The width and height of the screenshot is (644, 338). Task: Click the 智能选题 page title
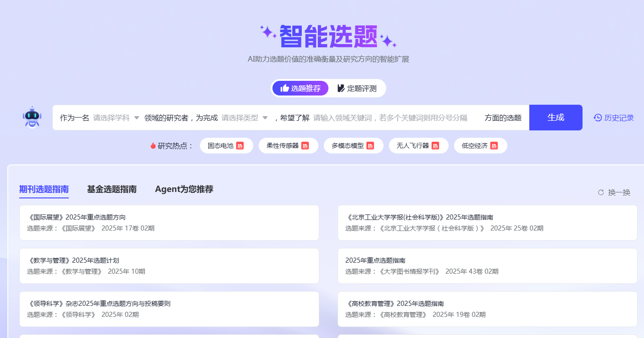(328, 36)
